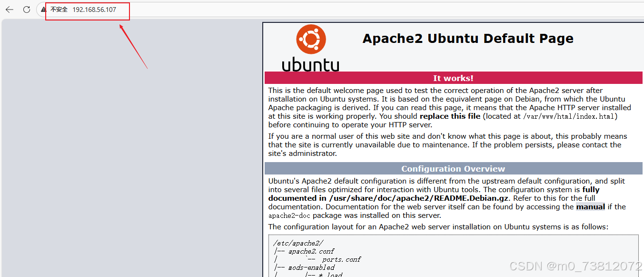Screen dimensions: 644x277
Task: Click the 'Configuration Overview' section header
Action: (453, 168)
